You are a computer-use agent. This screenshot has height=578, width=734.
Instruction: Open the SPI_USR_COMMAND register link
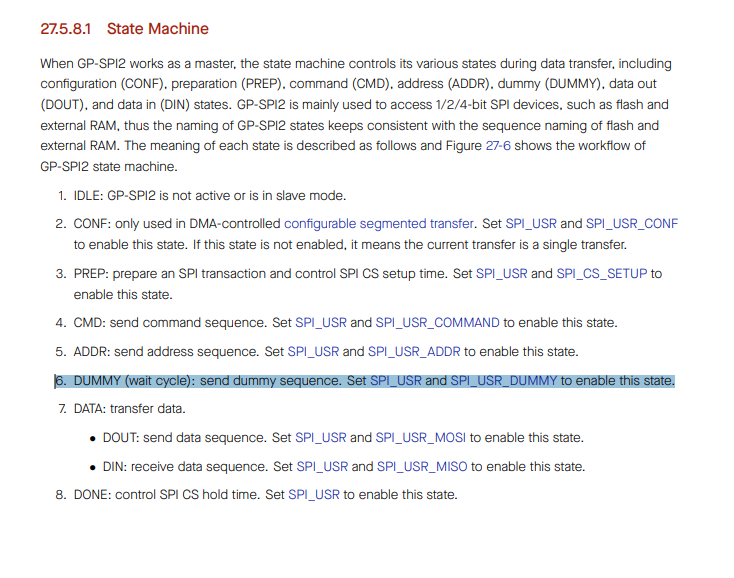tap(437, 322)
